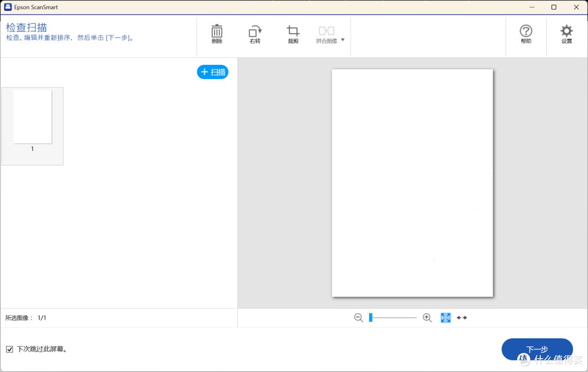Zoom in the preview
This screenshot has height=372, width=588.
tap(427, 318)
